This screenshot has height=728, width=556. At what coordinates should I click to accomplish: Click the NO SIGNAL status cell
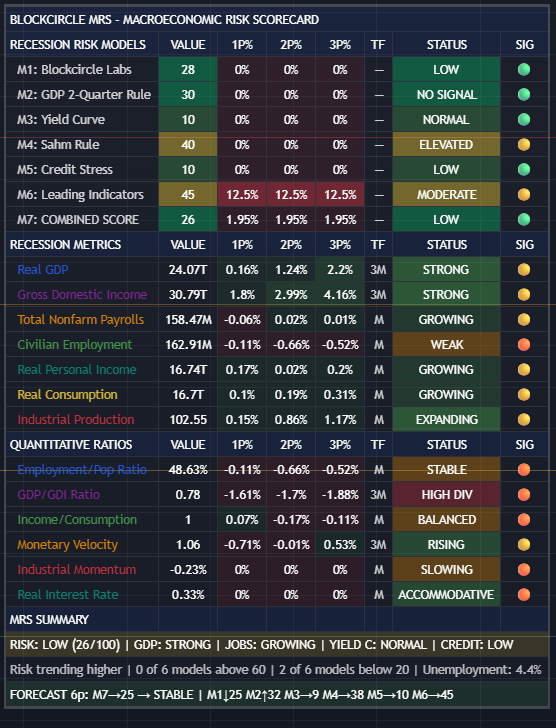pyautogui.click(x=446, y=95)
